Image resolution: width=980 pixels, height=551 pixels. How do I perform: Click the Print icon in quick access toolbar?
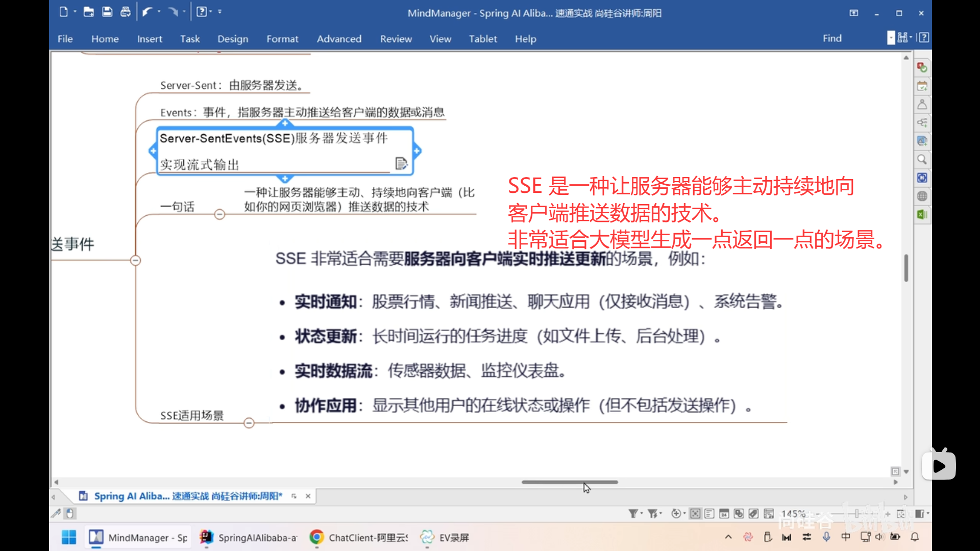pyautogui.click(x=126, y=11)
